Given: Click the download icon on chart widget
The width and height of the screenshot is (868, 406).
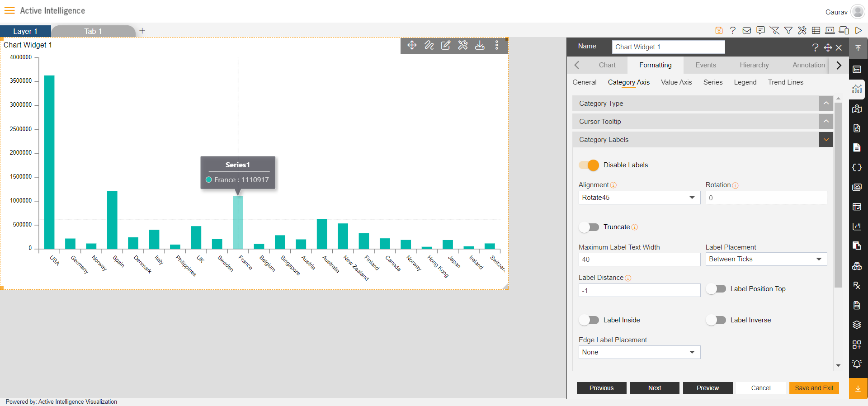Looking at the screenshot, I should 480,45.
